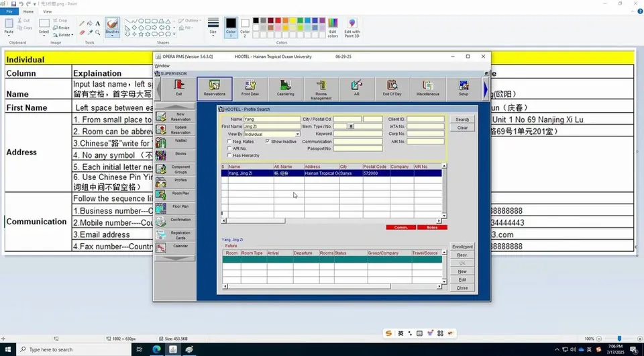Open the Setup module icon
The image size is (644, 356).
pyautogui.click(x=464, y=88)
